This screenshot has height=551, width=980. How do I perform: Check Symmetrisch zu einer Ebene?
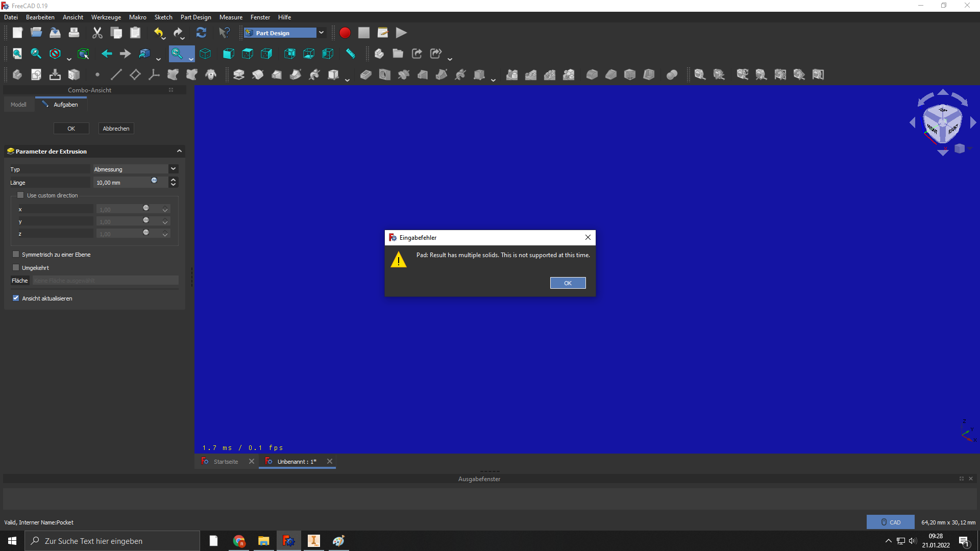[x=16, y=255]
